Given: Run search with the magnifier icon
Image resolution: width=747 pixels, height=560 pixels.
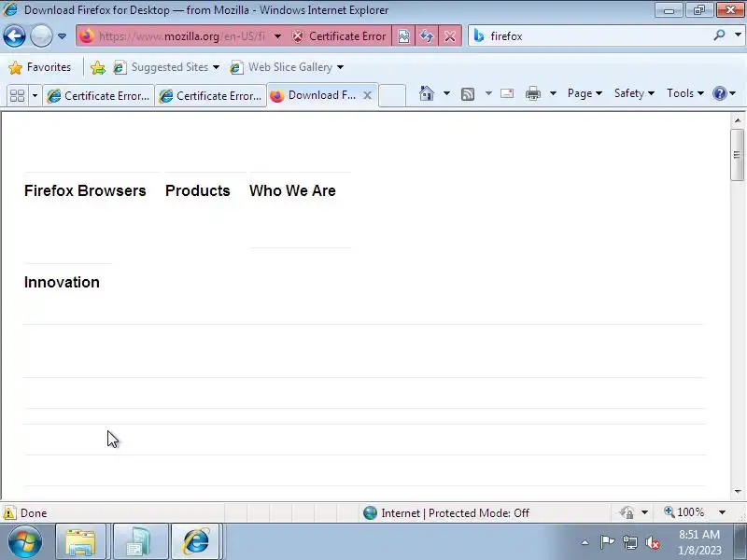Looking at the screenshot, I should pyautogui.click(x=719, y=35).
